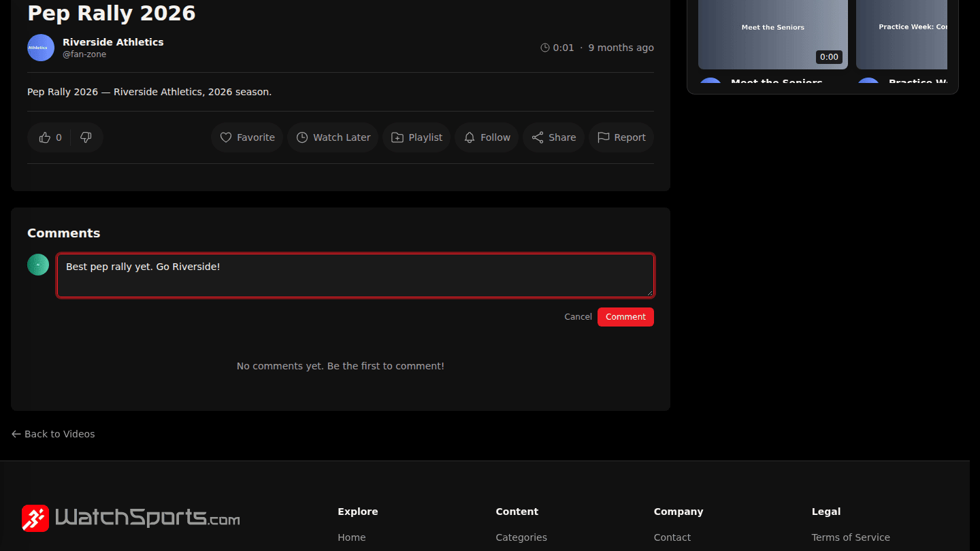Dislike the video with the thumbs-down icon

[x=86, y=137]
